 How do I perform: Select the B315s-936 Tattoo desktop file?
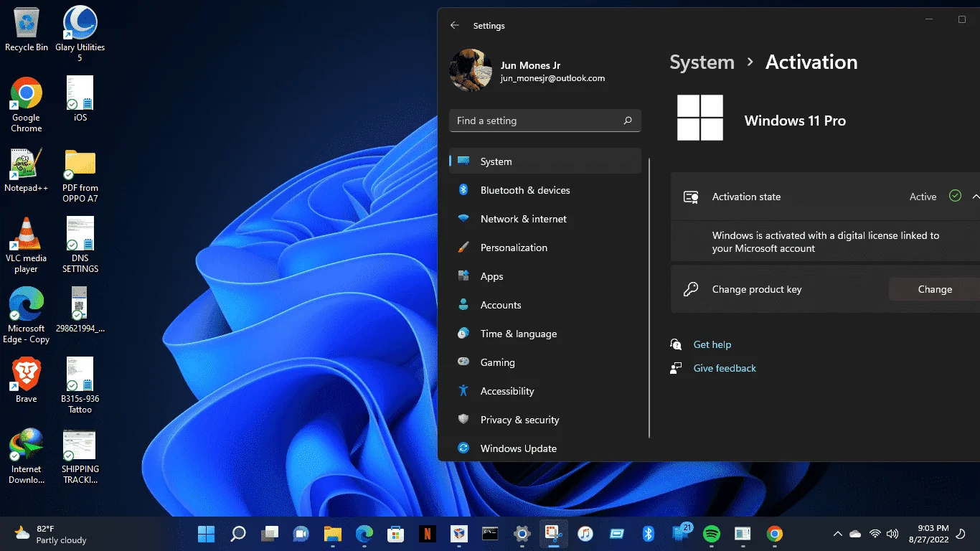click(80, 386)
